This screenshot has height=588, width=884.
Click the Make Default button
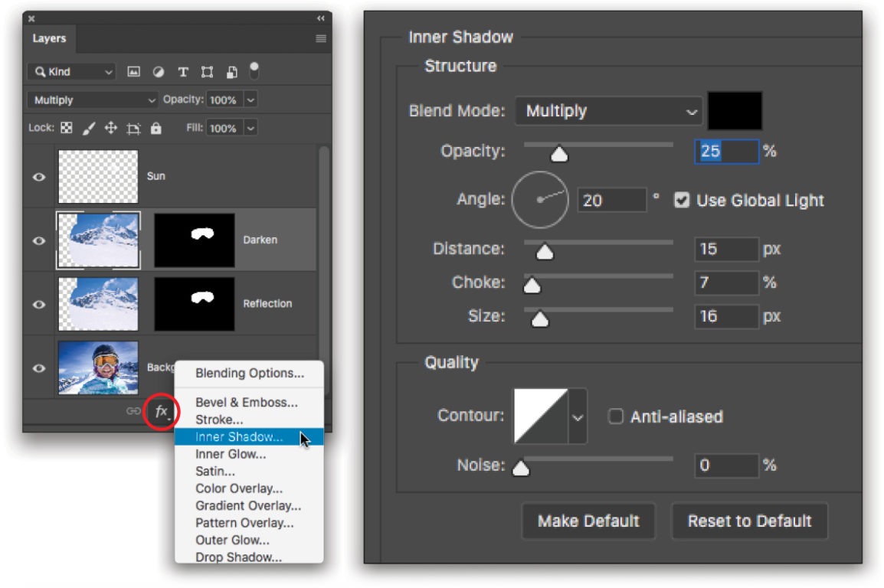pos(588,521)
